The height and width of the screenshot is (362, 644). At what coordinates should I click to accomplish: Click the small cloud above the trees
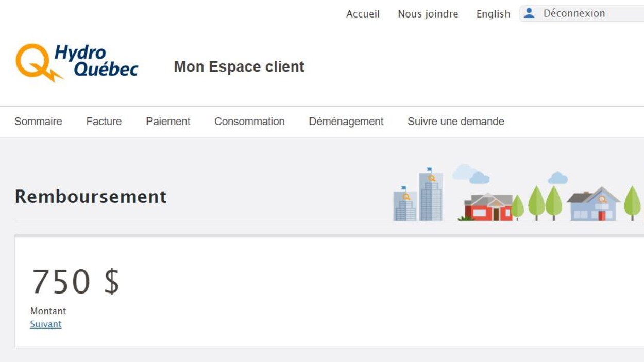coord(557,178)
